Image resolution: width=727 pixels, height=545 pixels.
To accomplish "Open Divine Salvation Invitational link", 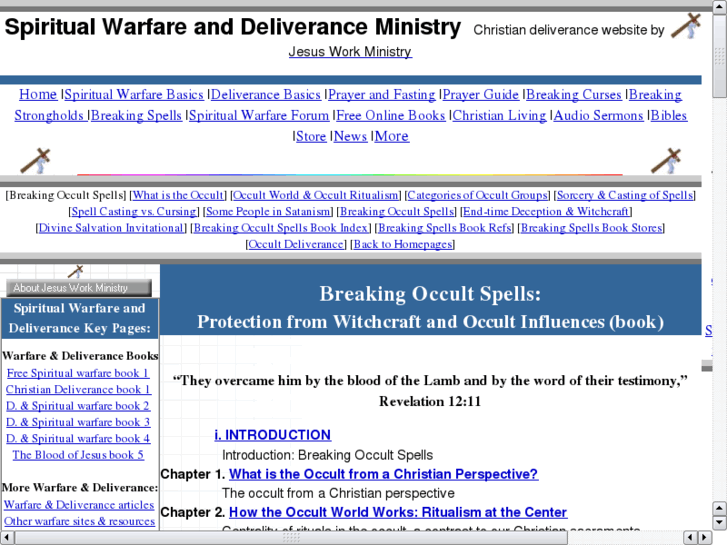I will coord(111,228).
